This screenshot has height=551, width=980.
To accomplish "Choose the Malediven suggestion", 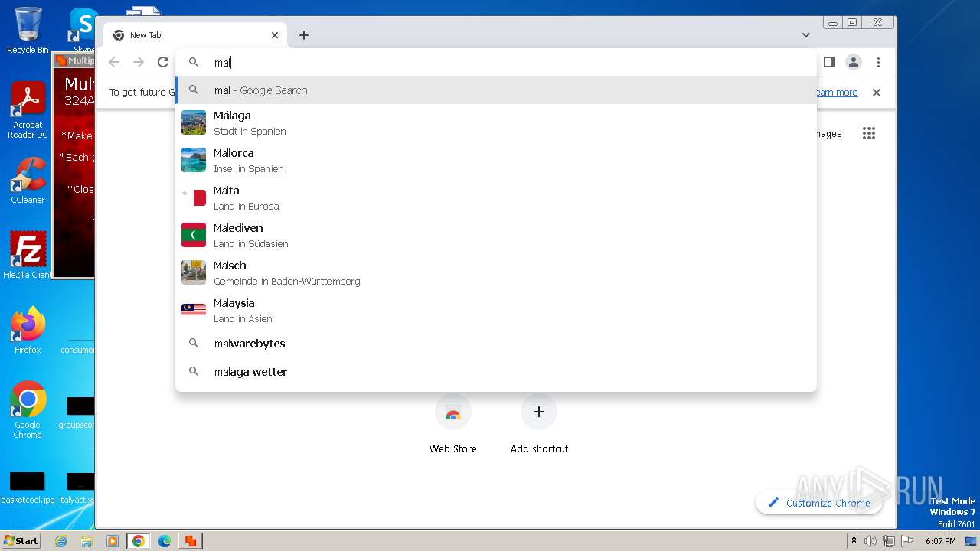I will 496,235.
